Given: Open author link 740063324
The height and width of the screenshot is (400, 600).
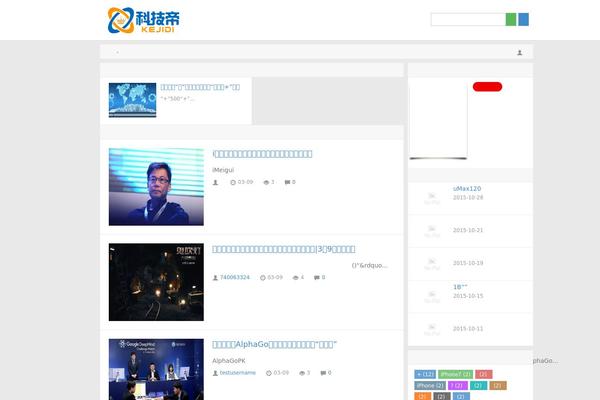Looking at the screenshot, I should (235, 277).
